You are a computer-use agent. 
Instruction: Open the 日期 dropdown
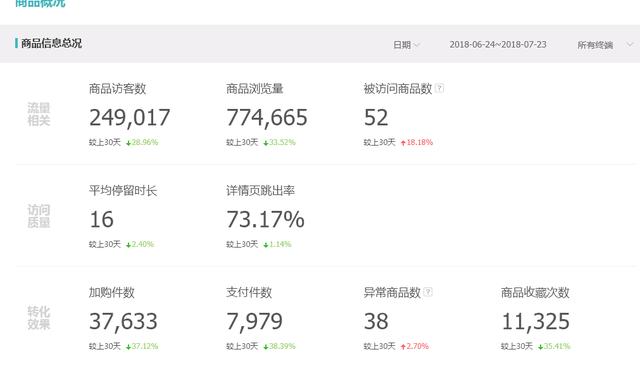coord(406,44)
